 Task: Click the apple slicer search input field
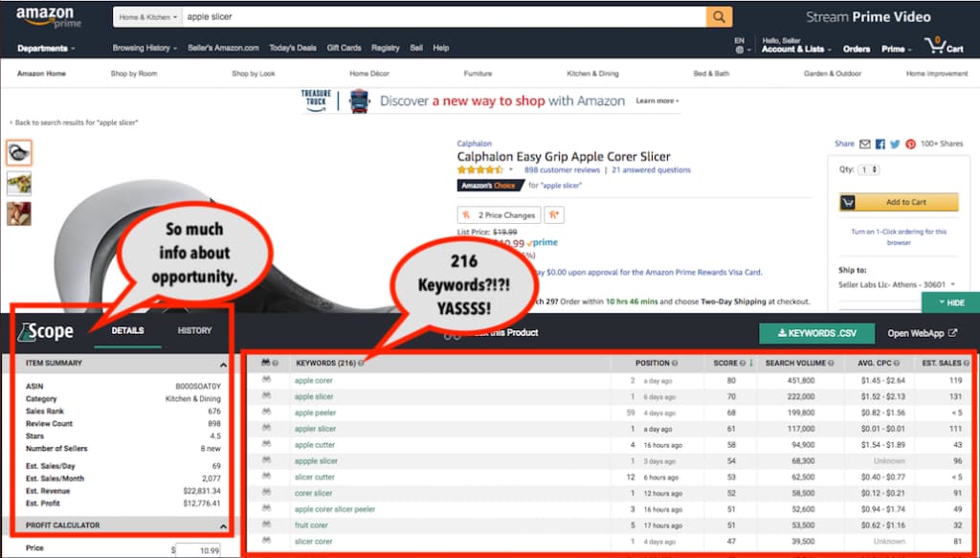tap(444, 17)
